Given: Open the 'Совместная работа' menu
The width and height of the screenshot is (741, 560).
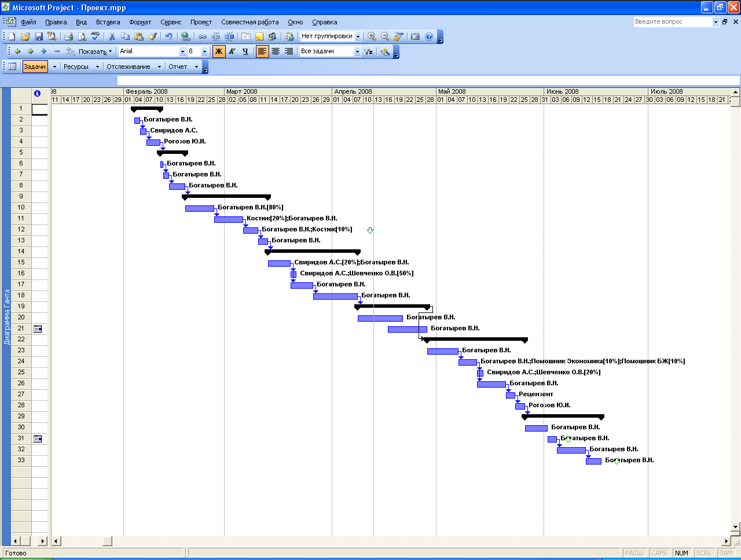Looking at the screenshot, I should click(250, 22).
